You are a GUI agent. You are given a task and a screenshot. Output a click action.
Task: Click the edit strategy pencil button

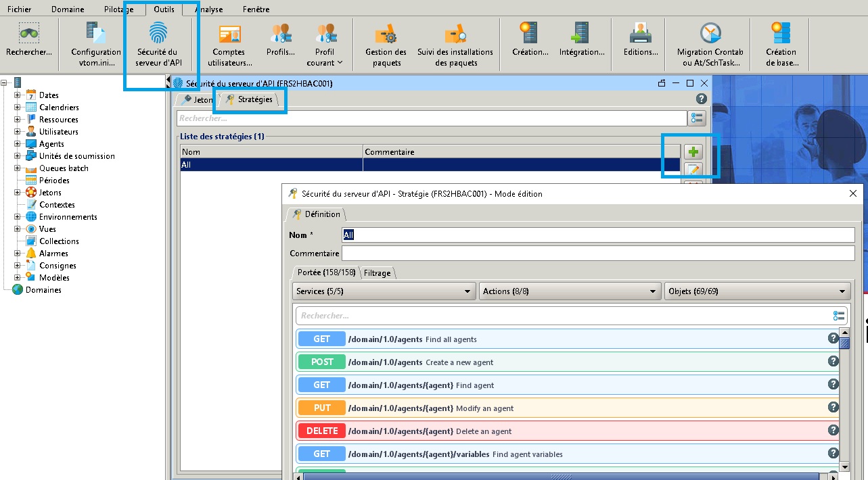(x=693, y=169)
